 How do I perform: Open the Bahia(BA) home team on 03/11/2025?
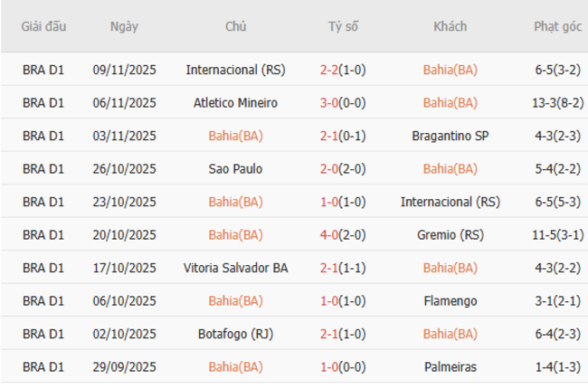[x=235, y=136]
